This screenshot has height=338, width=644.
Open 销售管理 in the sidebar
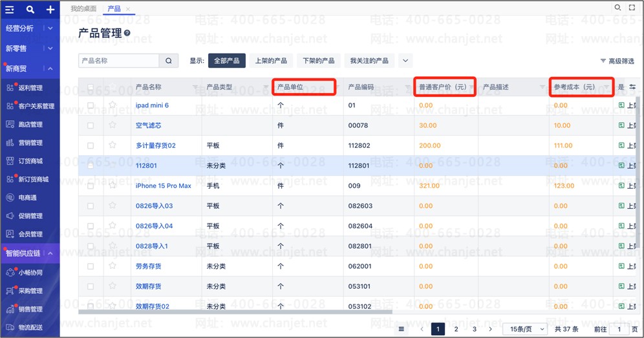click(30, 310)
